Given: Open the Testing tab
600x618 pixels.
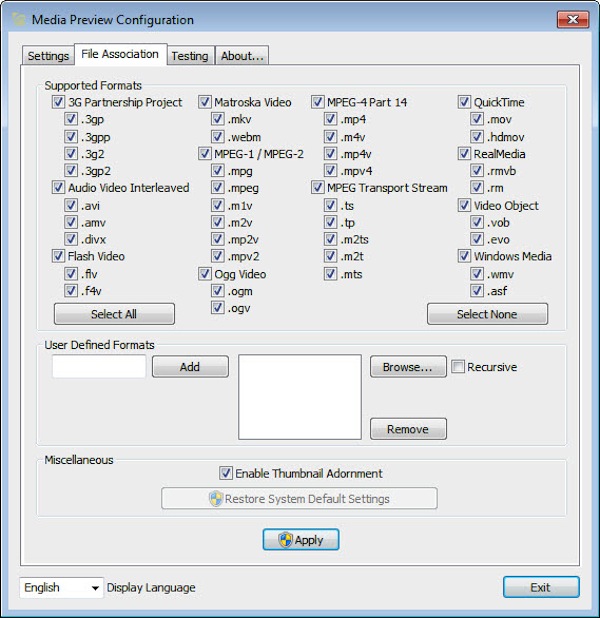Looking at the screenshot, I should tap(190, 56).
